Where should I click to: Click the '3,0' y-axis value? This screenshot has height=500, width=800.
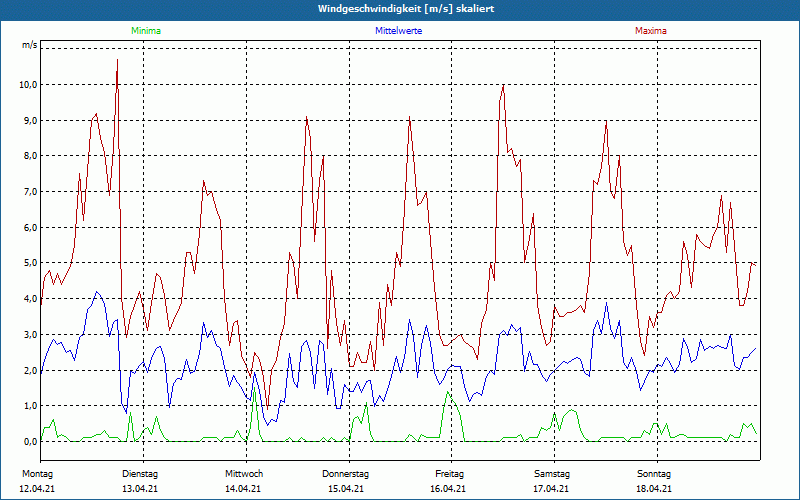(31, 335)
